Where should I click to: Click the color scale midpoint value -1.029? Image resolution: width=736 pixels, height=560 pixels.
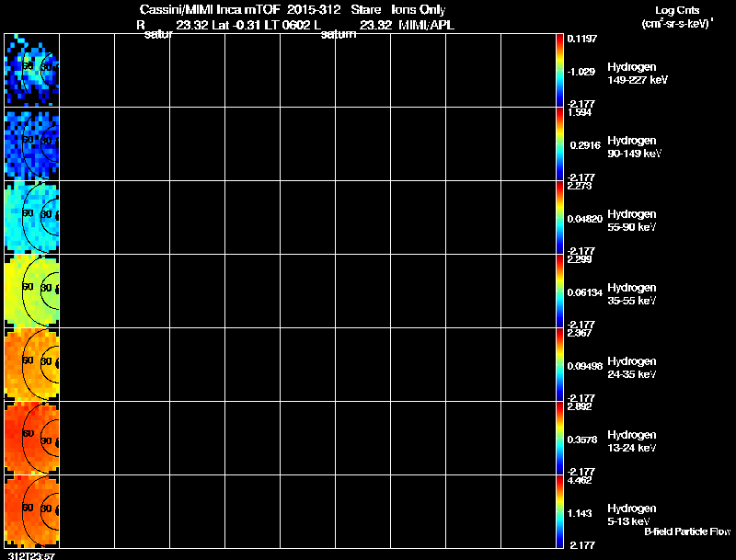coord(581,72)
